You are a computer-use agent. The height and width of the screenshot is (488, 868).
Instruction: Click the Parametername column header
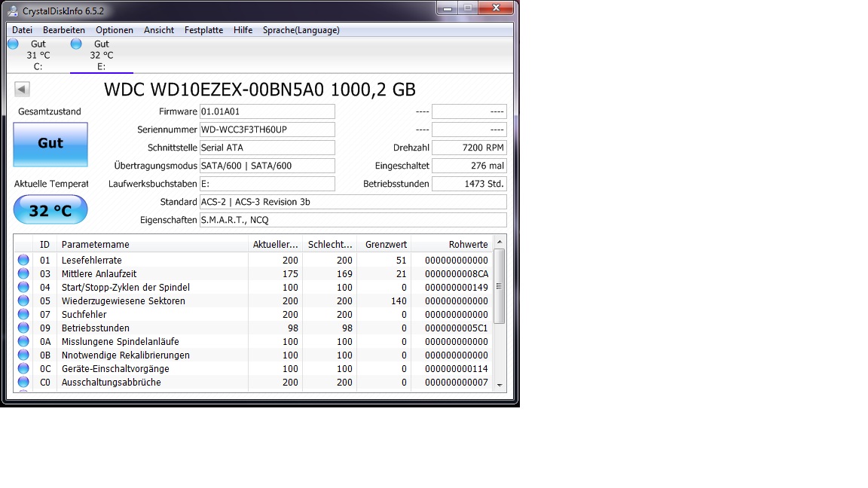(x=152, y=244)
